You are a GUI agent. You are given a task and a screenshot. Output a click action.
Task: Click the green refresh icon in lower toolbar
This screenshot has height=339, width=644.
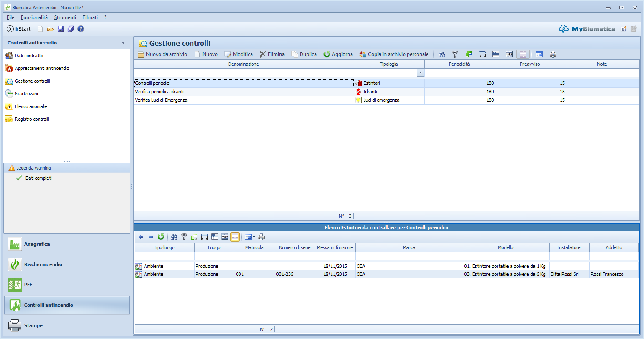(x=161, y=237)
